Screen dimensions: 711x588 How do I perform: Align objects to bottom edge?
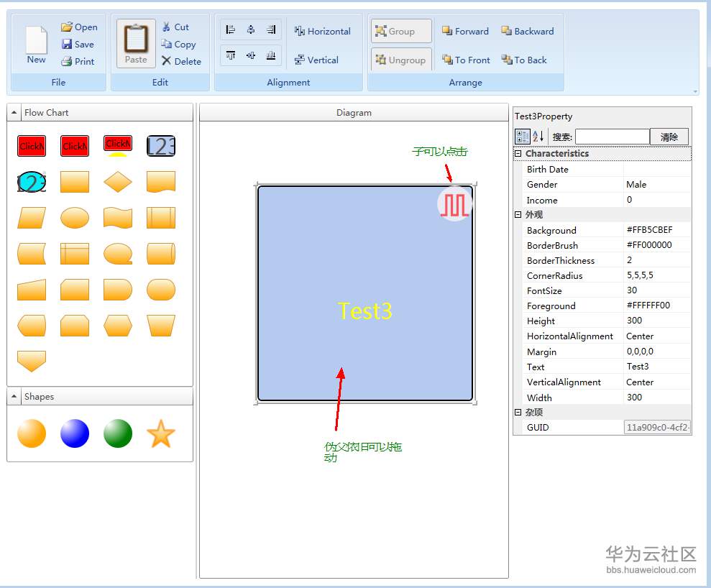[271, 55]
